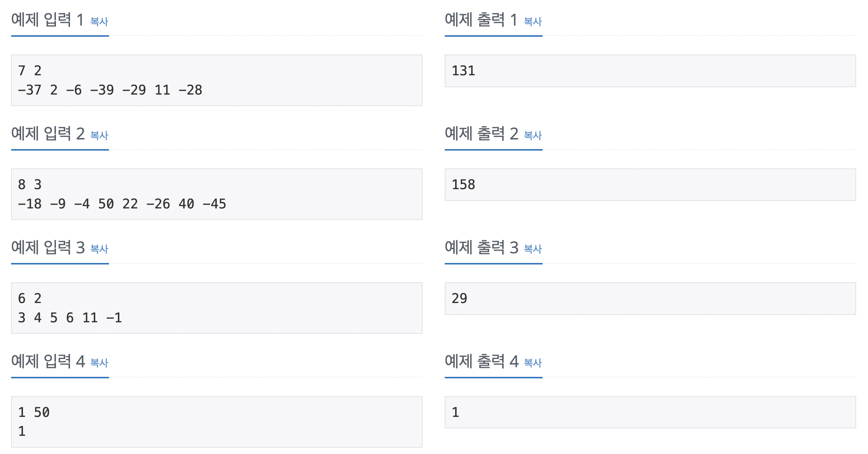Click the output box showing 29
Screen dimensions: 868x454
650,299
